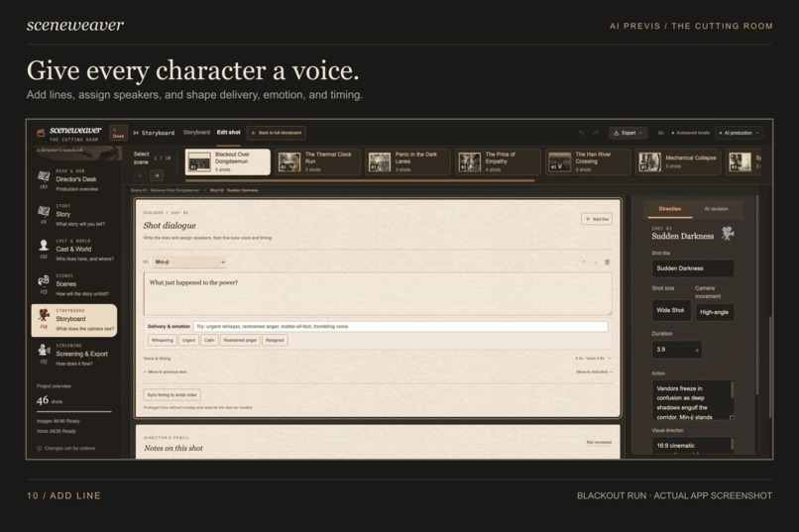
Task: Open the AI production dropdown
Action: coord(739,133)
